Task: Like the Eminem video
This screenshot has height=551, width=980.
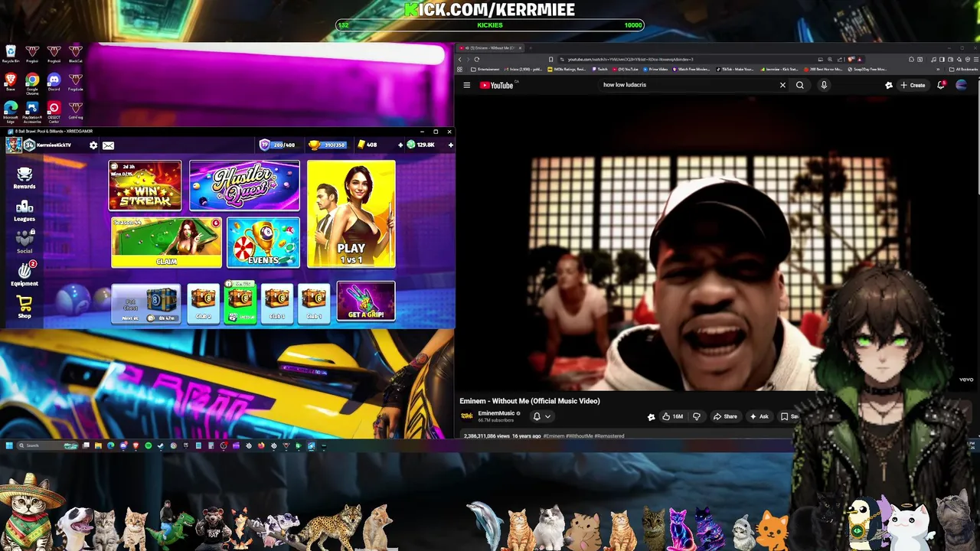Action: click(672, 416)
